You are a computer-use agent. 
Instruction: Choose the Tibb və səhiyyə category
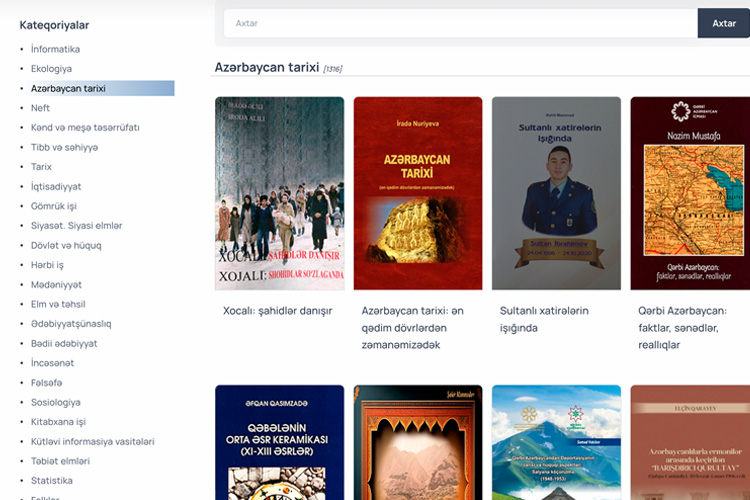pos(64,147)
